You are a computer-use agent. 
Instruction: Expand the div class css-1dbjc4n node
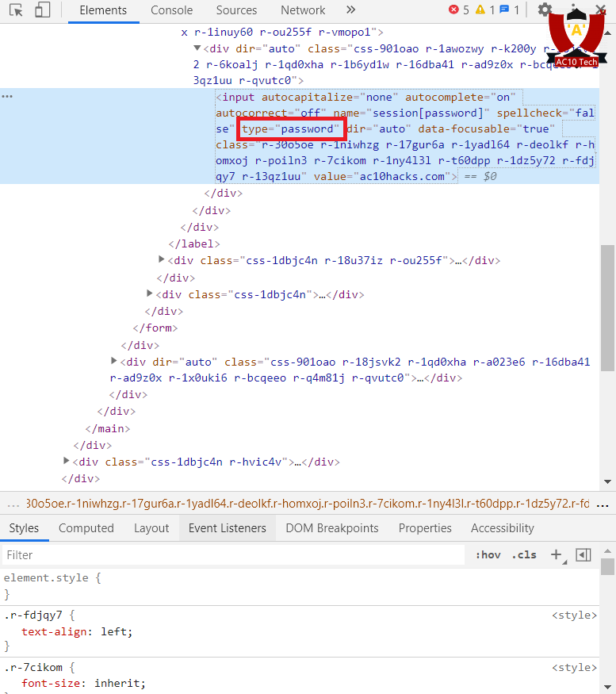coord(150,293)
